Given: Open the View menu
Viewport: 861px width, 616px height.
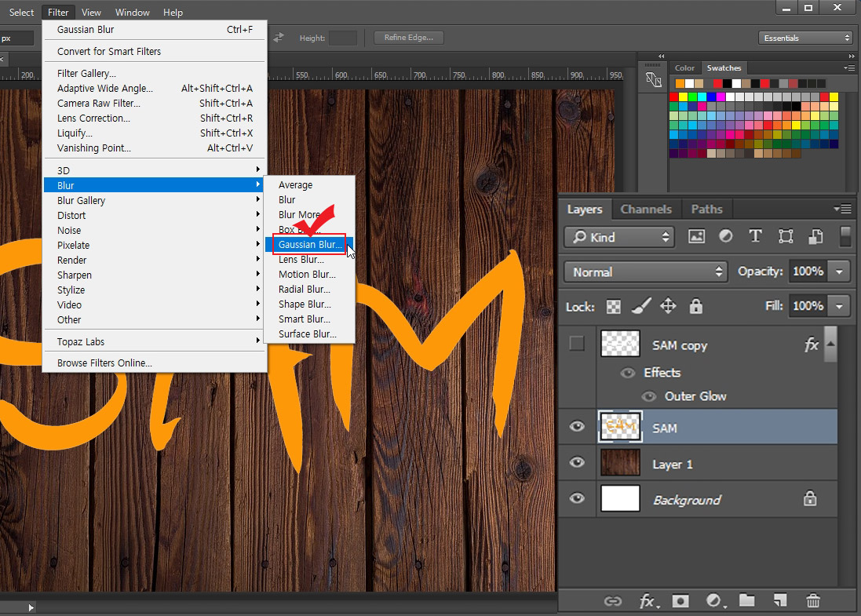Looking at the screenshot, I should click(91, 12).
